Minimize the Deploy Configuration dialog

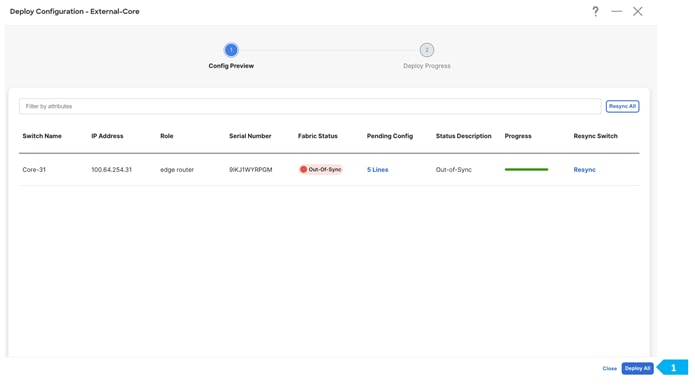coord(617,12)
